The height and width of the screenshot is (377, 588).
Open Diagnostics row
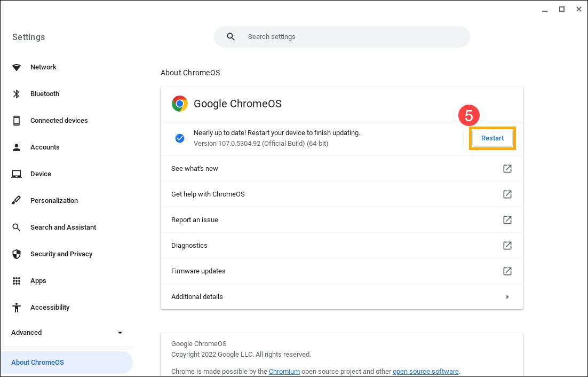point(341,245)
